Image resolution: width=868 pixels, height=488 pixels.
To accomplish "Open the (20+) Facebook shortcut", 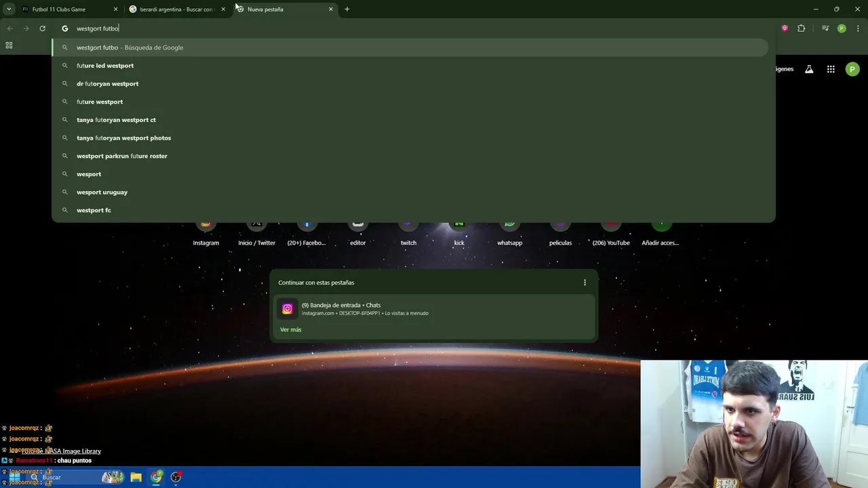I will click(307, 234).
